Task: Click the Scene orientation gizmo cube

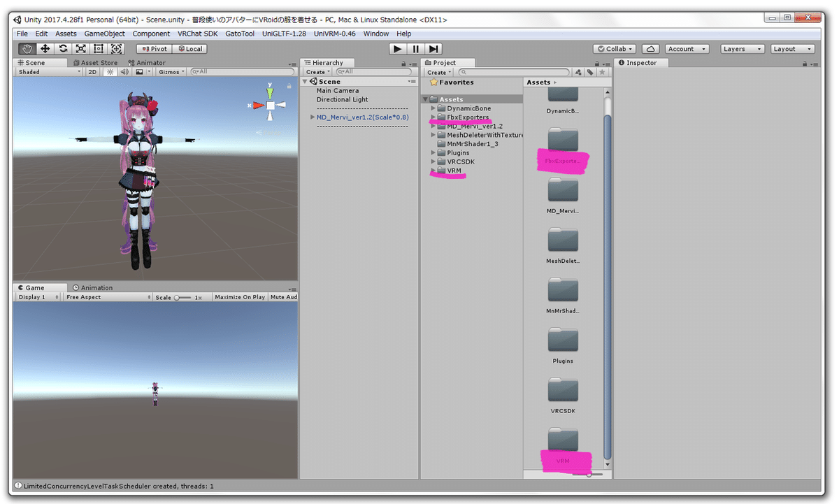Action: pyautogui.click(x=270, y=105)
